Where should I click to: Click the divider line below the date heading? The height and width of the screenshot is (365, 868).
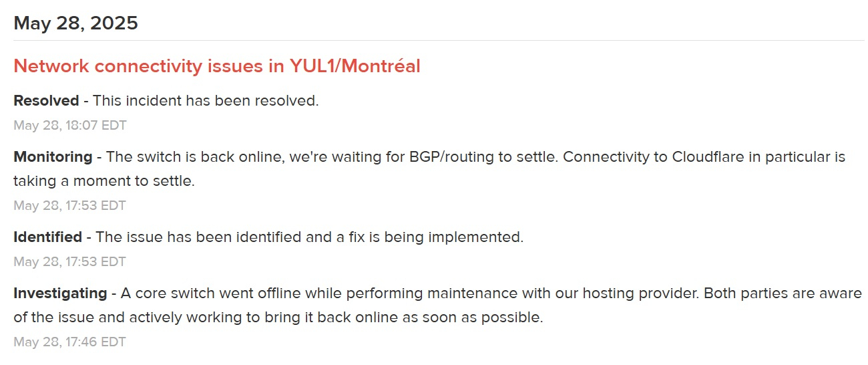439,40
